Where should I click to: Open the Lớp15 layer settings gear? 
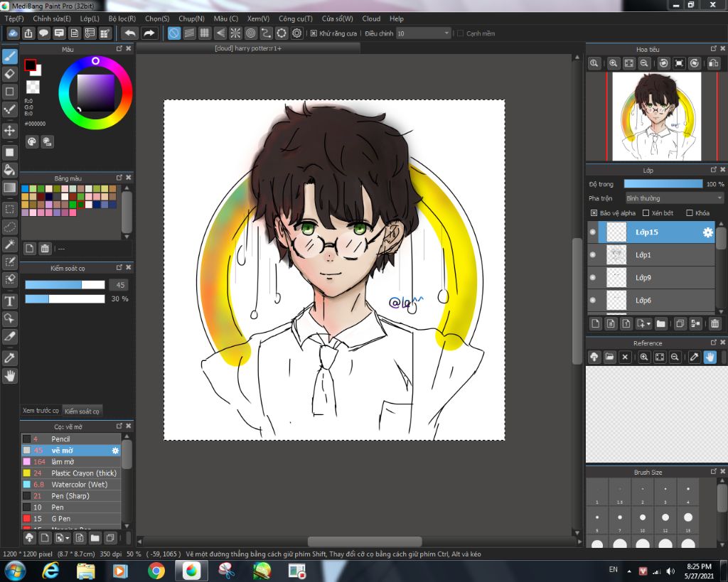click(x=707, y=232)
